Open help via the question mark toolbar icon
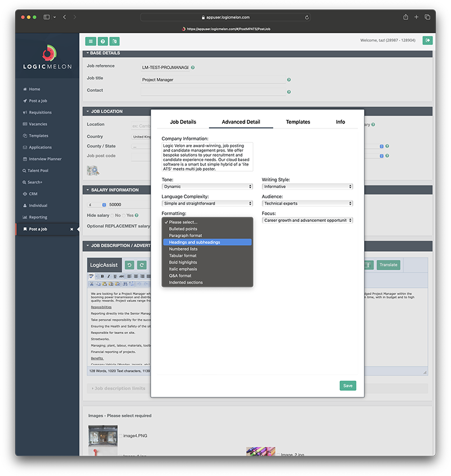The width and height of the screenshot is (451, 476). (x=103, y=41)
